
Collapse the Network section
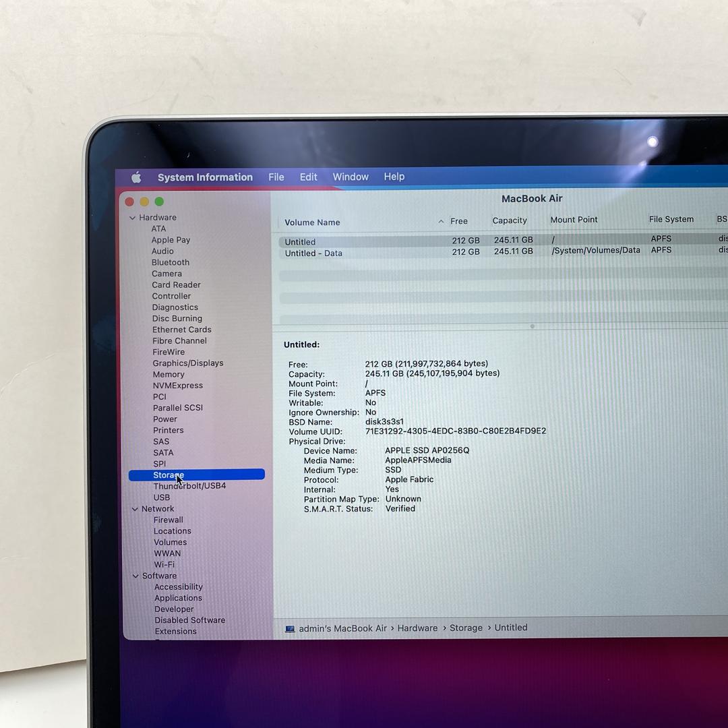(x=135, y=510)
